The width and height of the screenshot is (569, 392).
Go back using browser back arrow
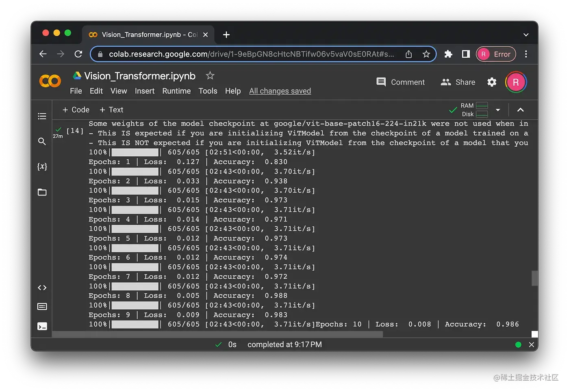pos(43,54)
